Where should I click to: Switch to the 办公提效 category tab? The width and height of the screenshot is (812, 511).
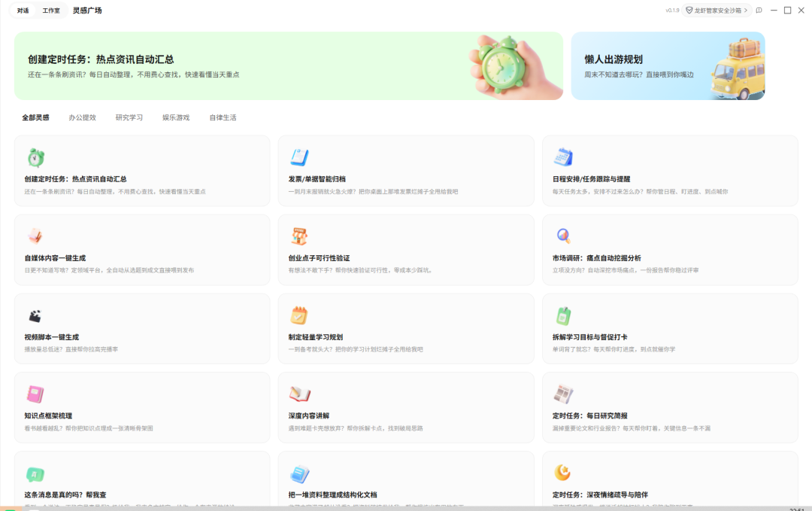click(x=84, y=117)
